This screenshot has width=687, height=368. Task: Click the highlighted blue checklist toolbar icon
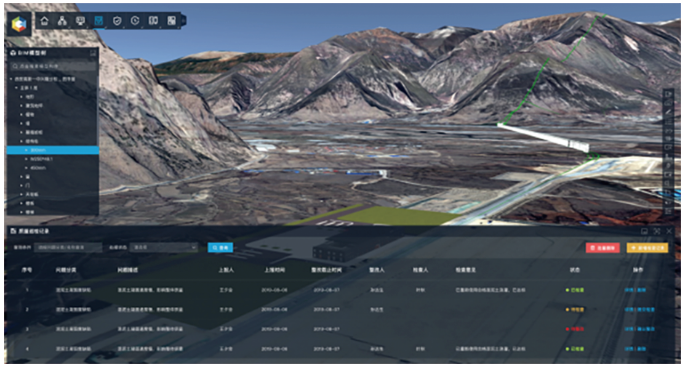99,21
